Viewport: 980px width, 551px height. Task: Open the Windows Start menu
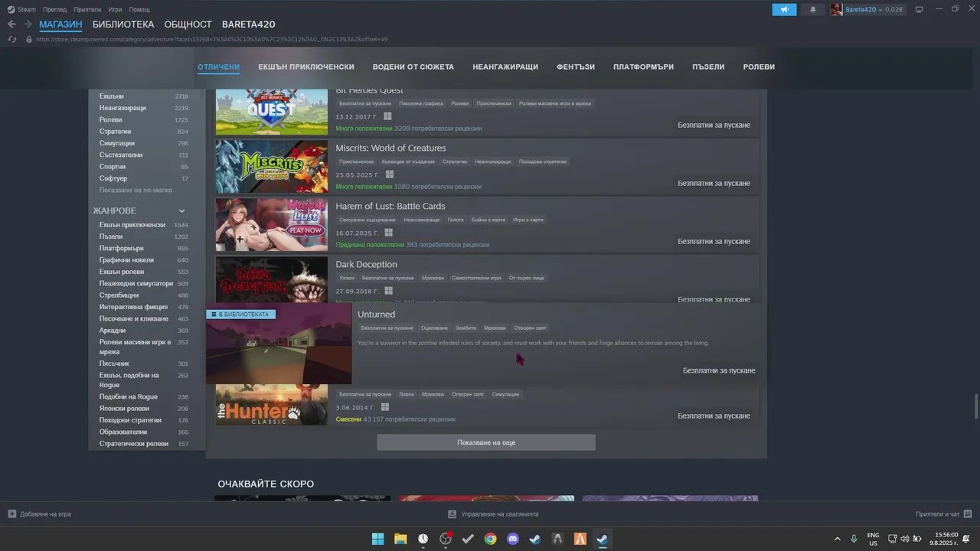(377, 539)
